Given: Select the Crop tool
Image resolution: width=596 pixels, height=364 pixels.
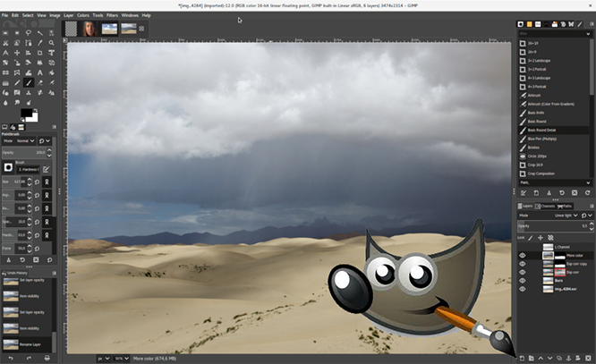Looking at the screenshot, I should tap(39, 53).
